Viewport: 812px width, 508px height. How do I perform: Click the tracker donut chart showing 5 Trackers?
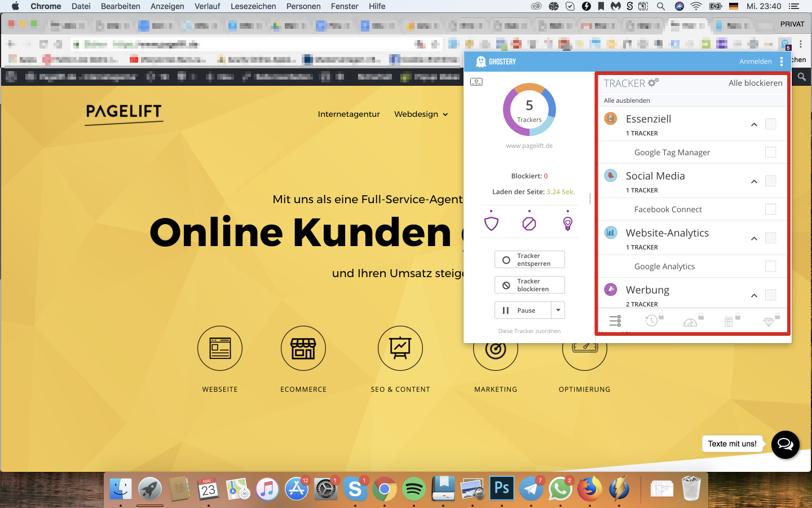[529, 110]
